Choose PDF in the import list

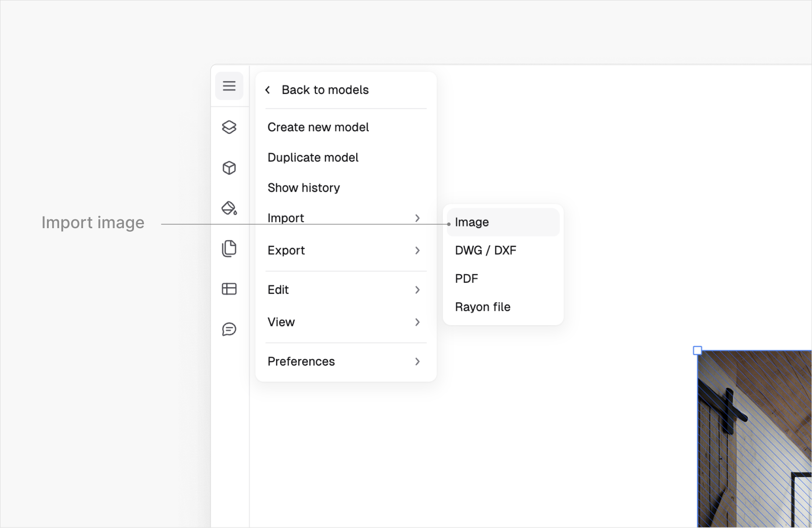click(466, 279)
